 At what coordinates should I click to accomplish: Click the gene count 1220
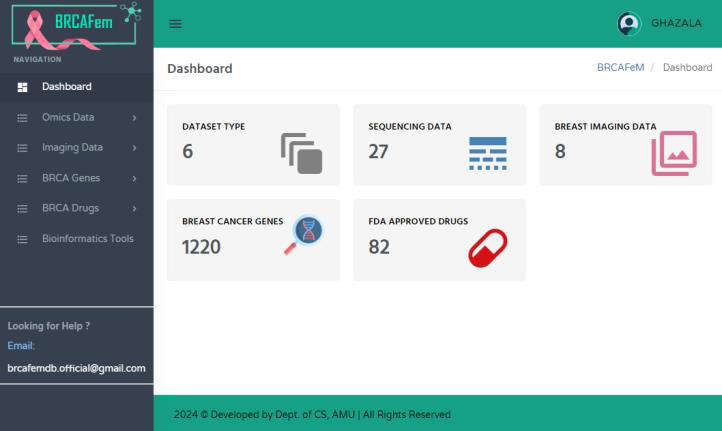click(201, 247)
